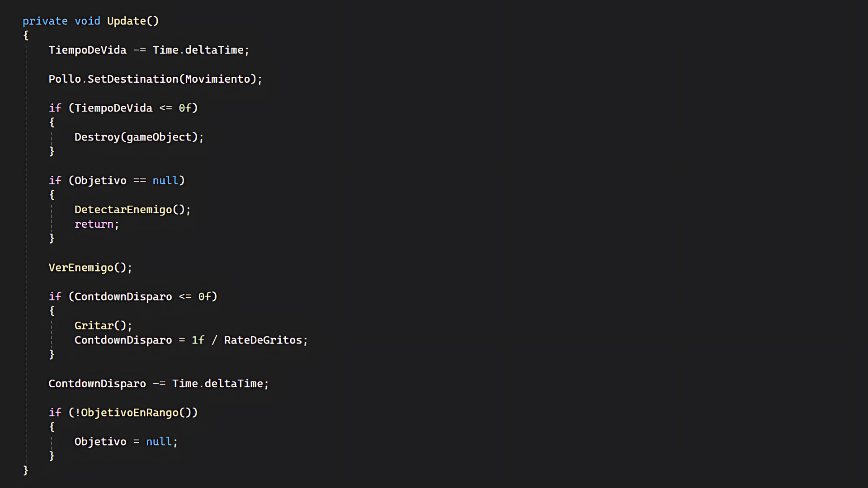This screenshot has width=868, height=488.
Task: Click the TiempoDeVida <= 0f condition
Action: (x=133, y=108)
